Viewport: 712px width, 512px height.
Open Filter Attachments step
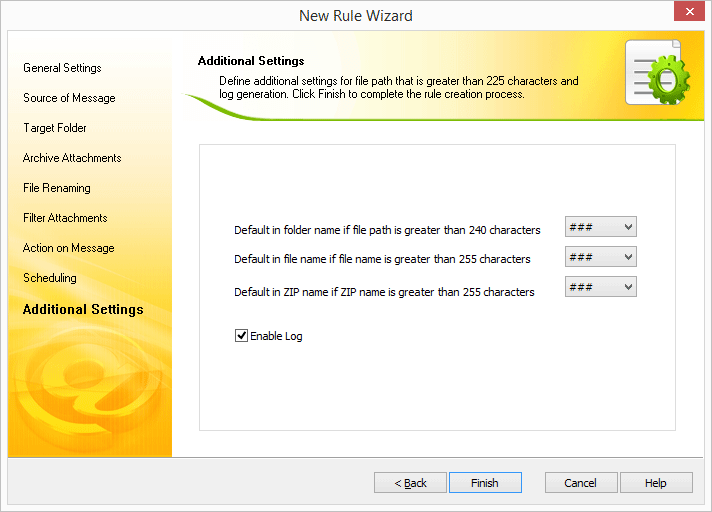[65, 218]
